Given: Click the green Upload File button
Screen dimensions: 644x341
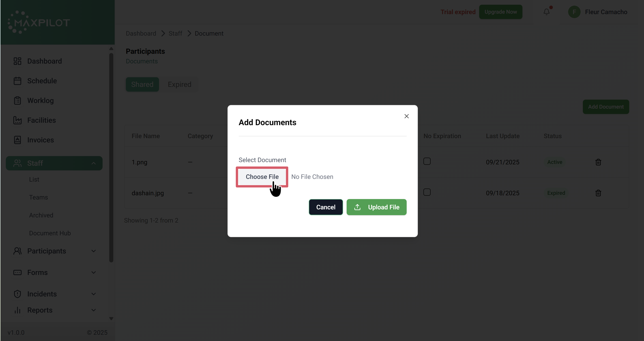Looking at the screenshot, I should [x=376, y=207].
